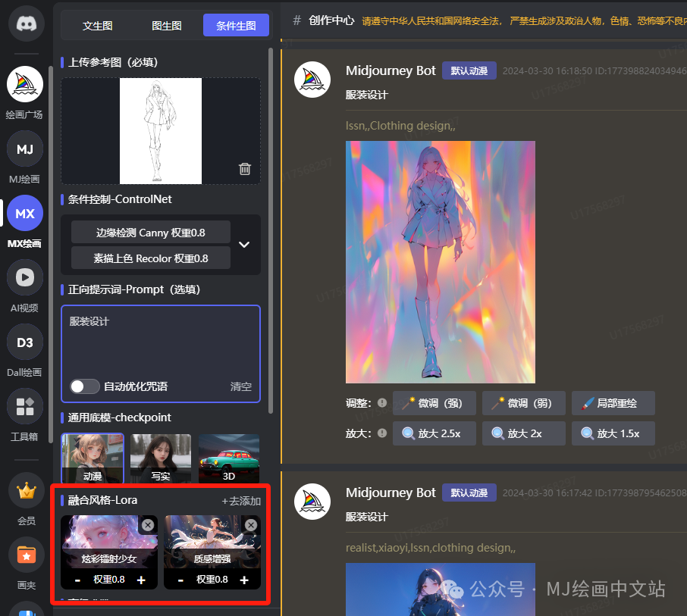The height and width of the screenshot is (616, 687).
Task: Open the 工具箱 toolbox icon
Action: pyautogui.click(x=24, y=406)
